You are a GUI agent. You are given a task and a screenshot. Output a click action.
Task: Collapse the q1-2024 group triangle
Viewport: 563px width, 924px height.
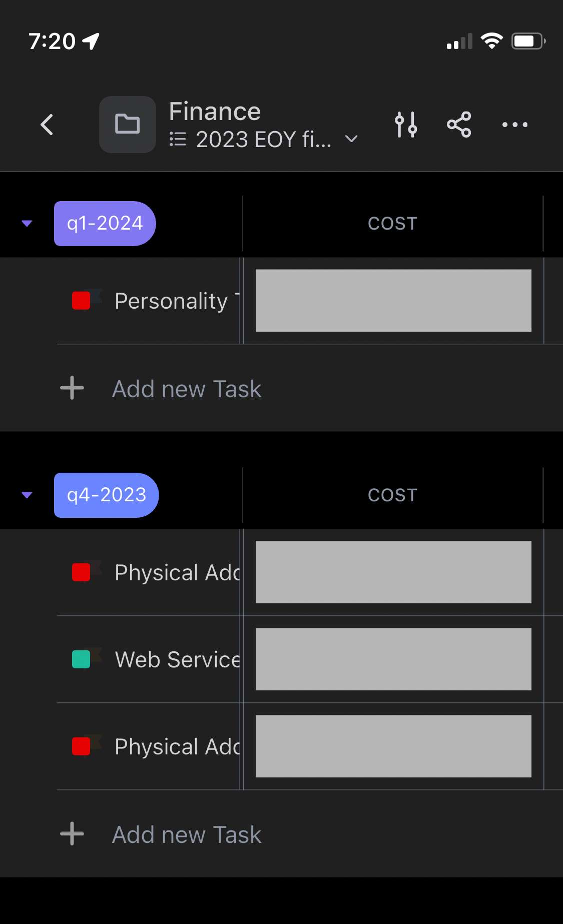[x=27, y=224]
